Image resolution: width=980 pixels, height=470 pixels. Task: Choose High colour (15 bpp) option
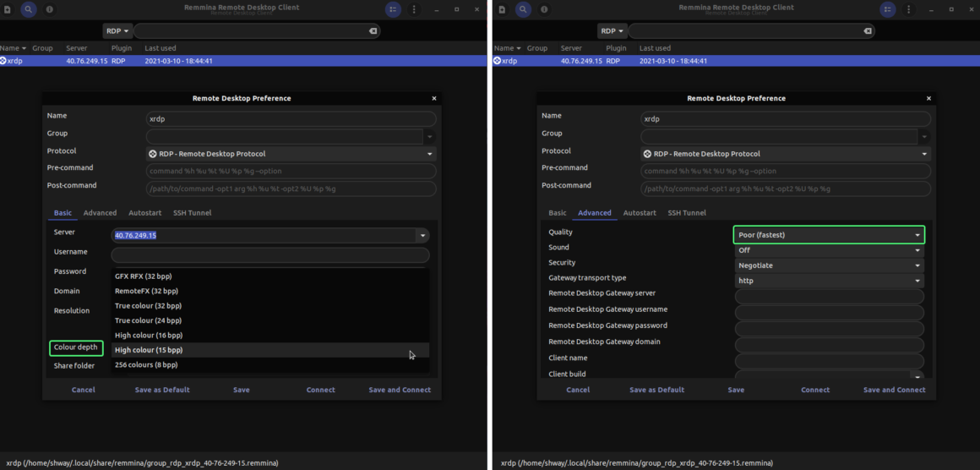[x=149, y=350]
